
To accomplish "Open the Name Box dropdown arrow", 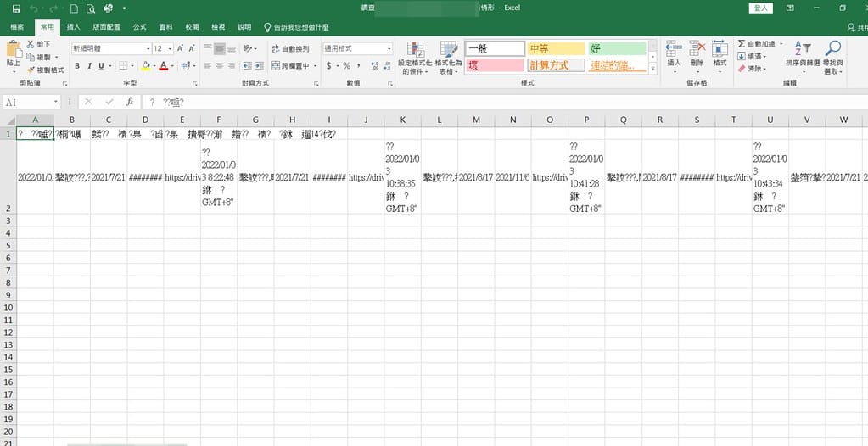I will (56, 102).
